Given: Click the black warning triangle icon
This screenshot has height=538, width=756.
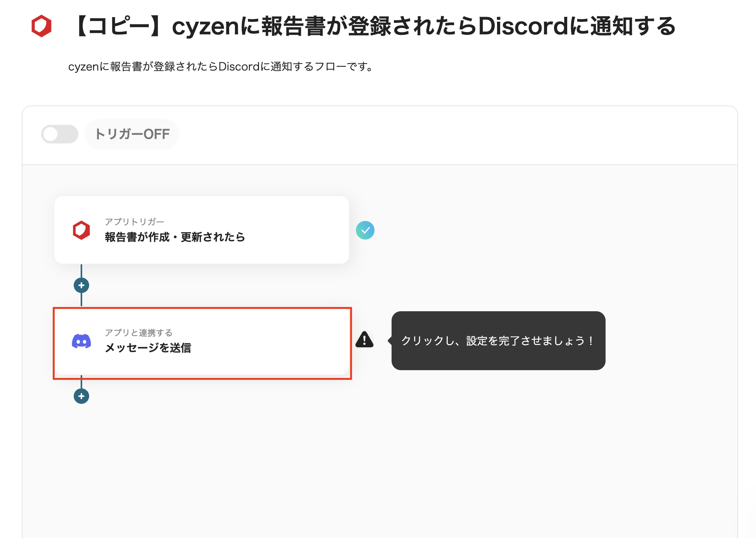Looking at the screenshot, I should pyautogui.click(x=364, y=340).
